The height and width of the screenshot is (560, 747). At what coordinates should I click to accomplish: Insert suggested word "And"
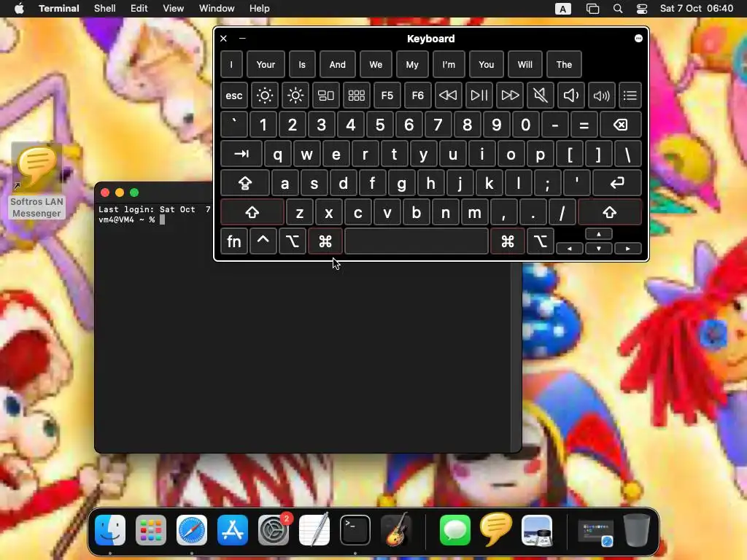[x=337, y=64]
